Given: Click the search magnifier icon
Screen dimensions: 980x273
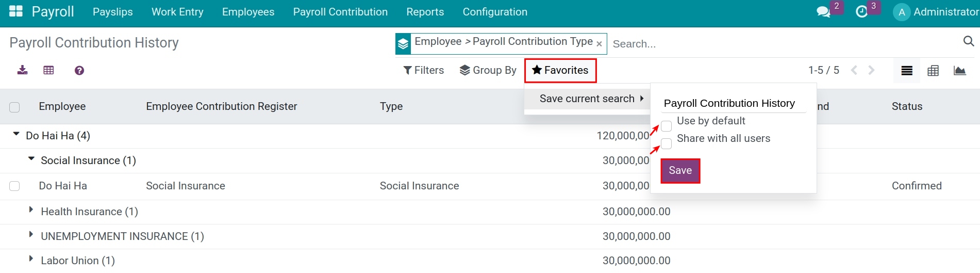Looking at the screenshot, I should point(968,41).
